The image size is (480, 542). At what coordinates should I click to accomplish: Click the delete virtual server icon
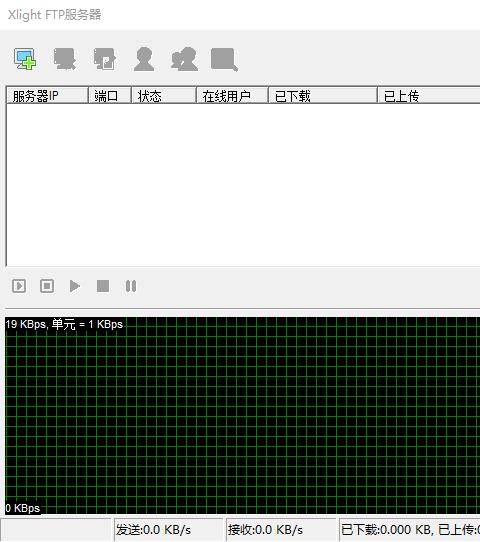point(65,59)
